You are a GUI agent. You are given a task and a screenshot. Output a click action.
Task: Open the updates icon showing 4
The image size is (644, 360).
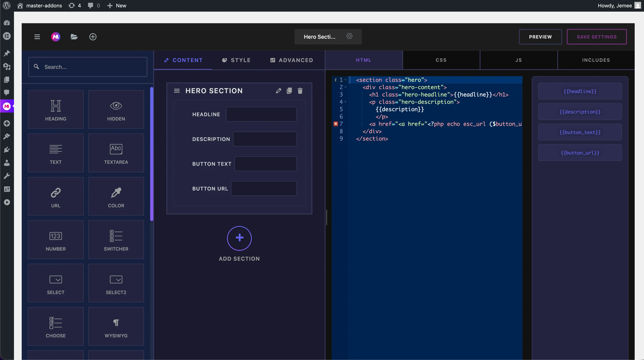pos(75,6)
